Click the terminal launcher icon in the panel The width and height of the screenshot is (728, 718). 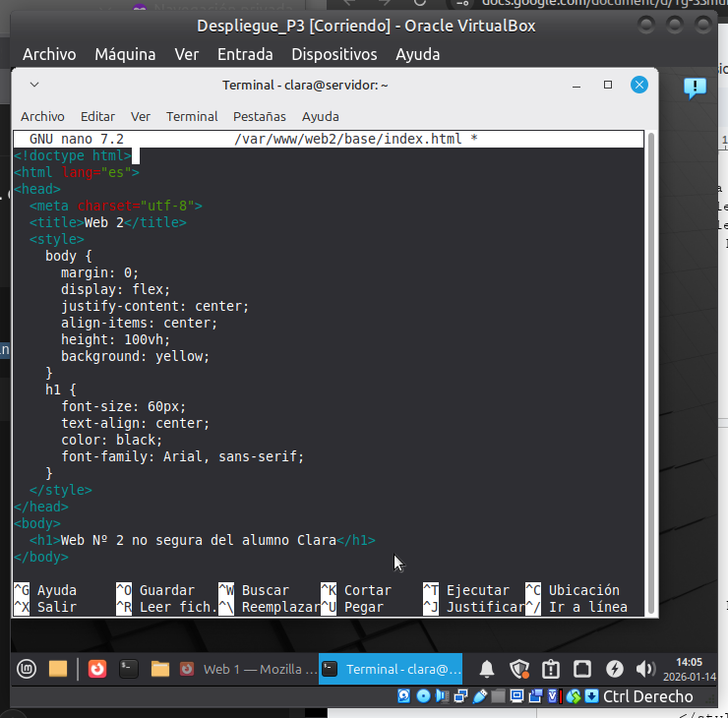[128, 669]
